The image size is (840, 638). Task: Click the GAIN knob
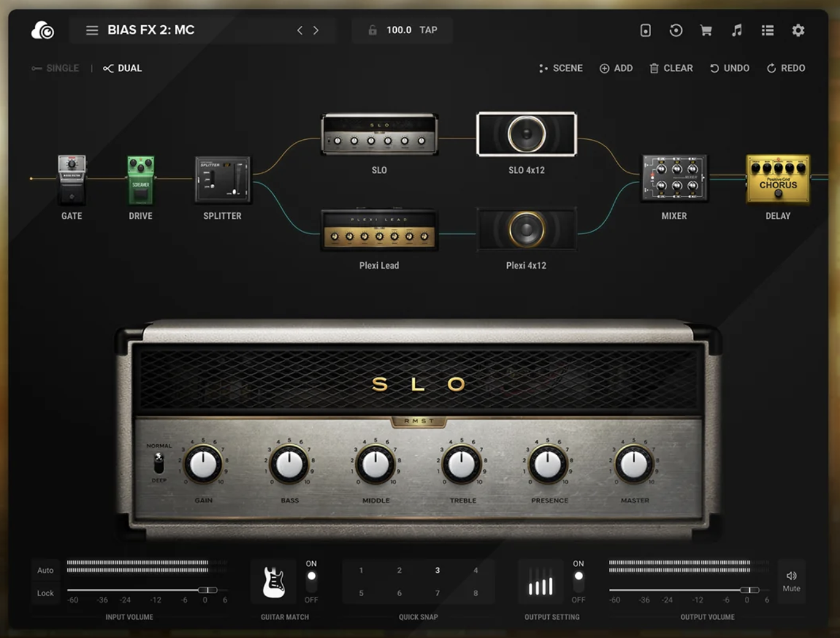pyautogui.click(x=204, y=464)
